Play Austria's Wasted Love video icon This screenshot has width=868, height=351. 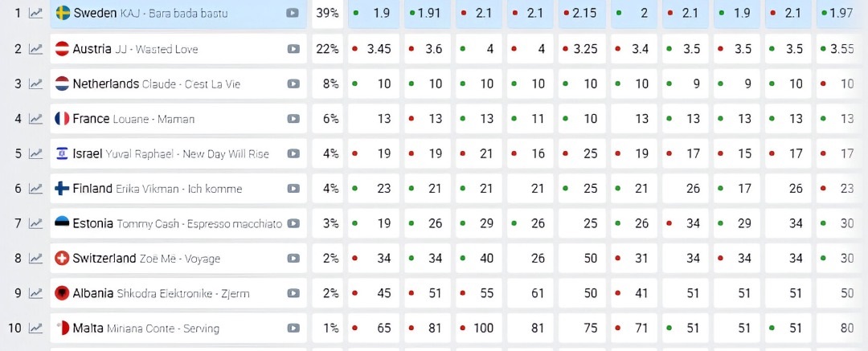coord(293,49)
